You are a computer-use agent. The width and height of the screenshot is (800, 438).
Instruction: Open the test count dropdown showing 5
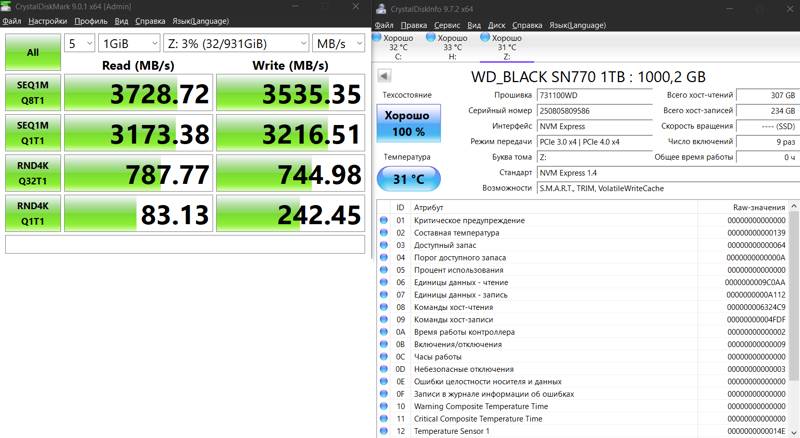coord(80,43)
